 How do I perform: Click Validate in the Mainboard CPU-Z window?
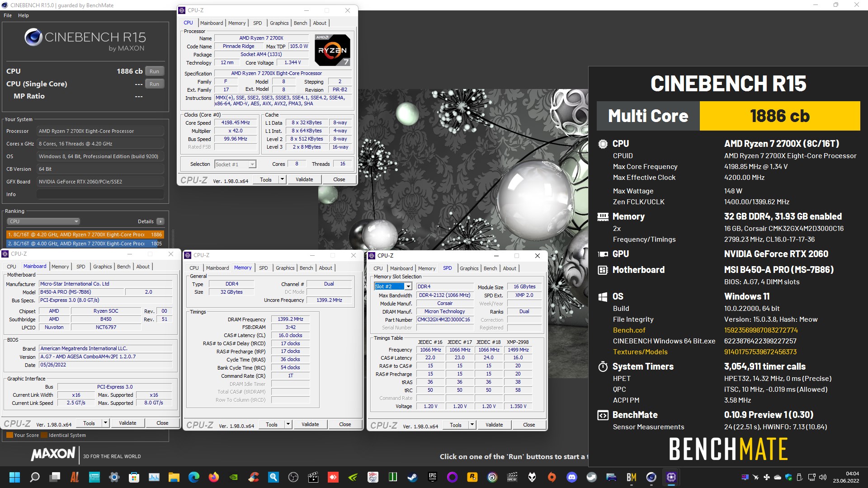pyautogui.click(x=127, y=423)
